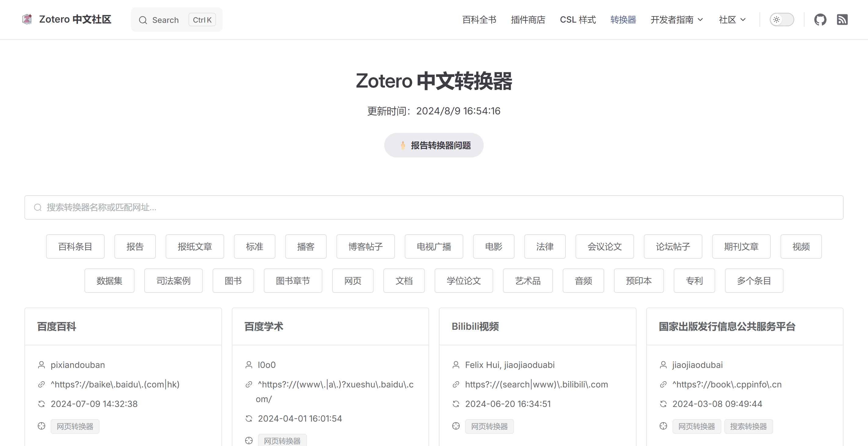
Task: Toggle the light/dark theme switch
Action: pos(782,20)
